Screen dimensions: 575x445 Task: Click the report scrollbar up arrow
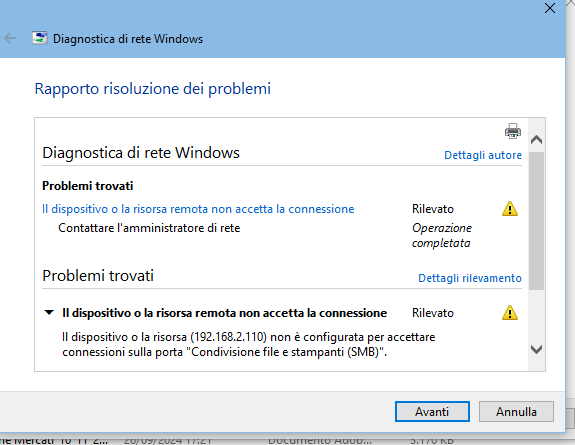(x=536, y=139)
